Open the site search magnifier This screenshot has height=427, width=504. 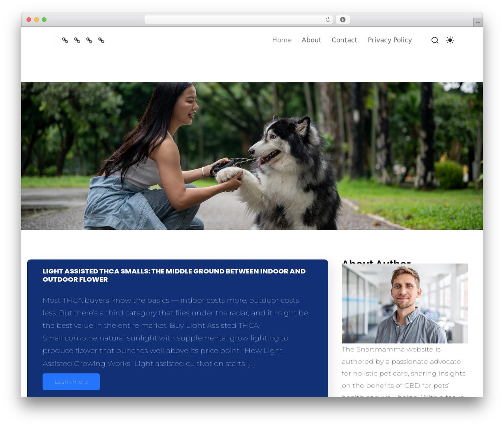(435, 40)
